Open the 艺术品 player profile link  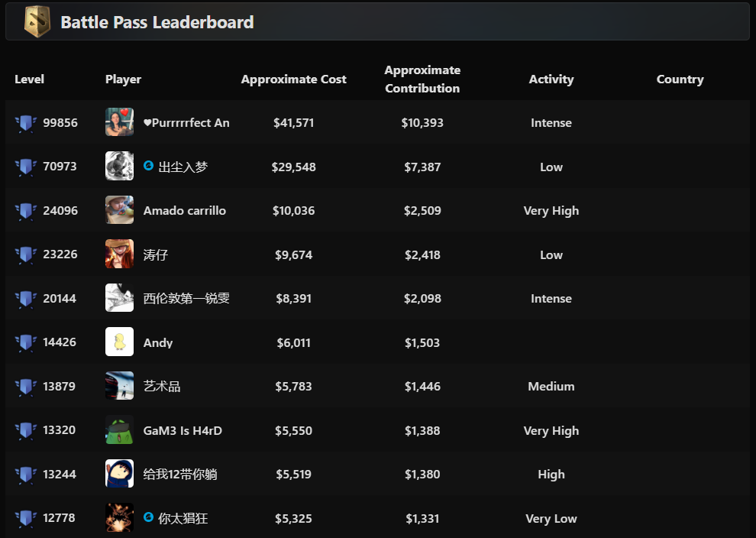[x=162, y=386]
